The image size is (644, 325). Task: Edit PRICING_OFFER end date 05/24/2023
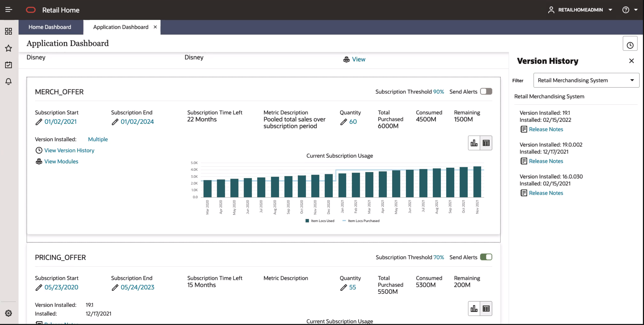pyautogui.click(x=137, y=287)
